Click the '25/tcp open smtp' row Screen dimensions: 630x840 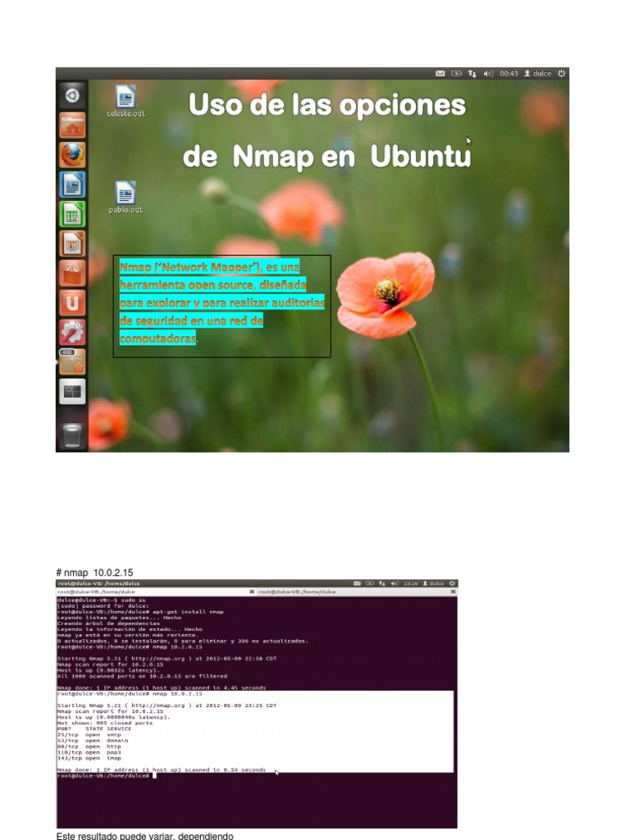coord(89,735)
